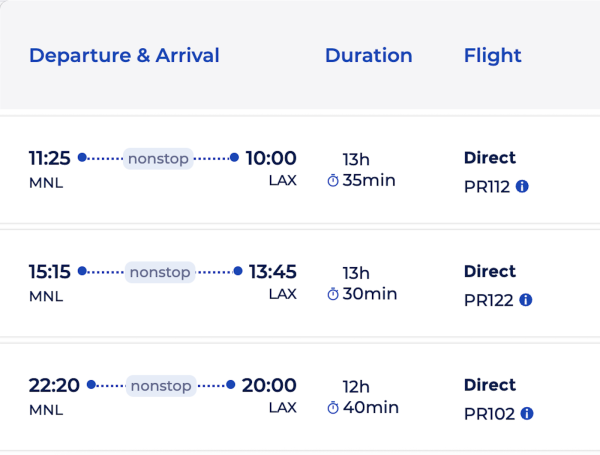Click Direct label on the PR122 row
Image resolution: width=600 pixels, height=455 pixels.
(x=490, y=271)
